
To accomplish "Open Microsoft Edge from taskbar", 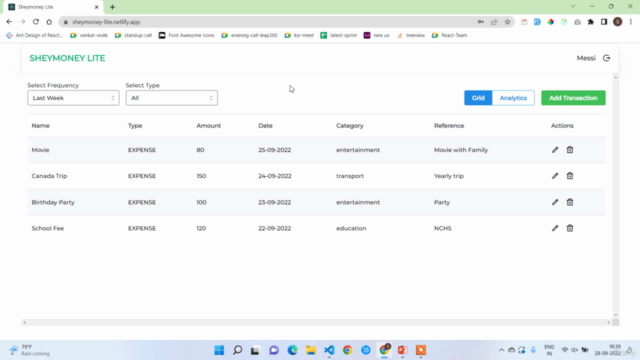I will pos(292,350).
